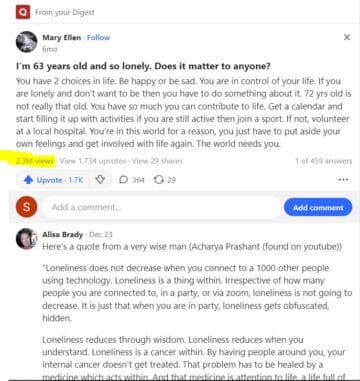Open Alisa Brady's name link
The height and width of the screenshot is (381, 360).
tap(62, 235)
